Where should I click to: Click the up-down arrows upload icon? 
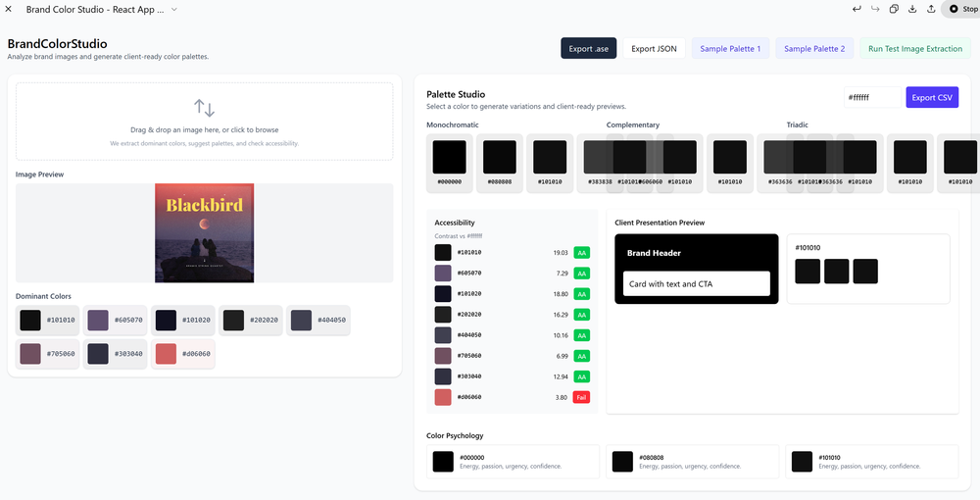pyautogui.click(x=205, y=108)
